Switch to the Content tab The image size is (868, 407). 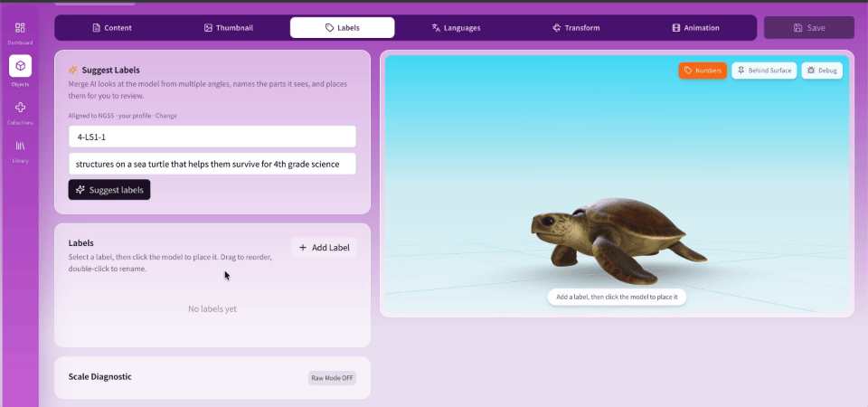[112, 28]
